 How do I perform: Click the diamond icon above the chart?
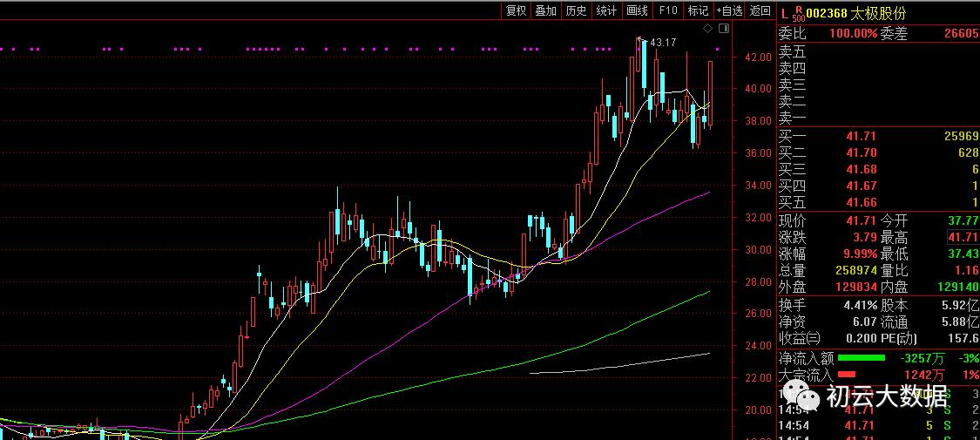pos(707,28)
